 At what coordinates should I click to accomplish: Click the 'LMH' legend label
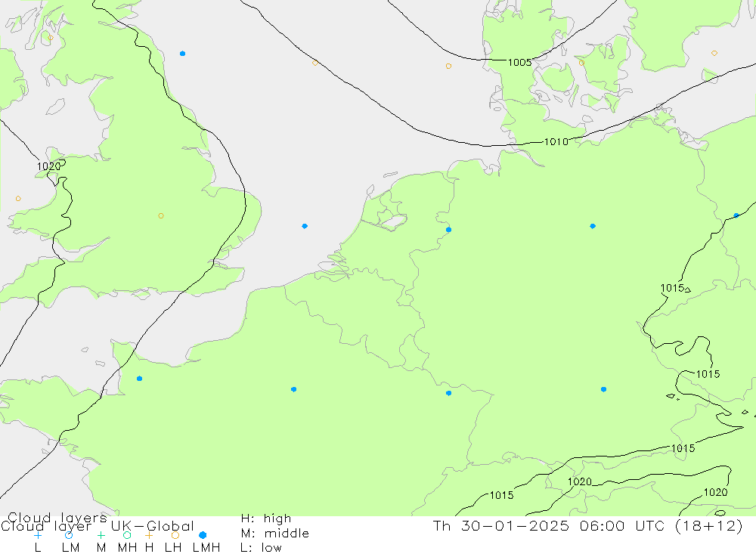pos(206,548)
